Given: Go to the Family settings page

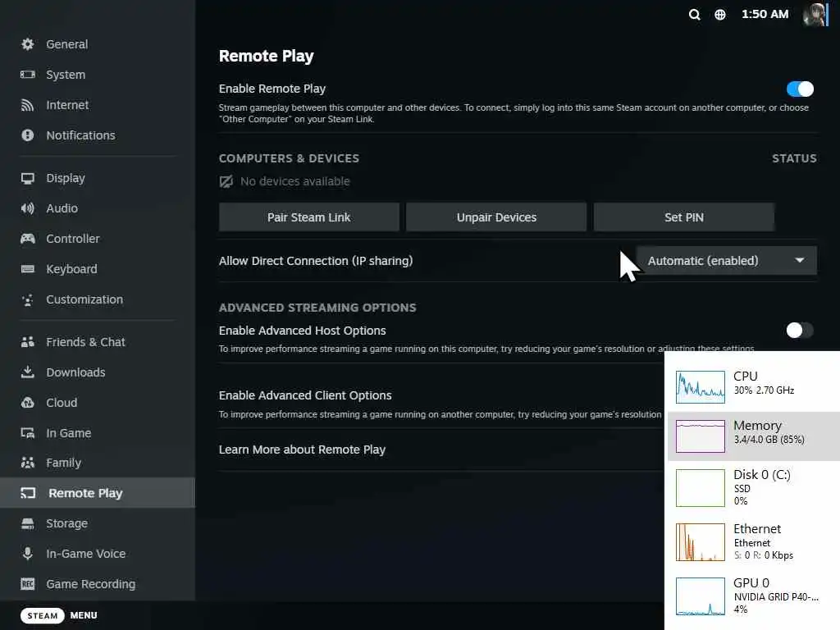Looking at the screenshot, I should pyautogui.click(x=98, y=463).
